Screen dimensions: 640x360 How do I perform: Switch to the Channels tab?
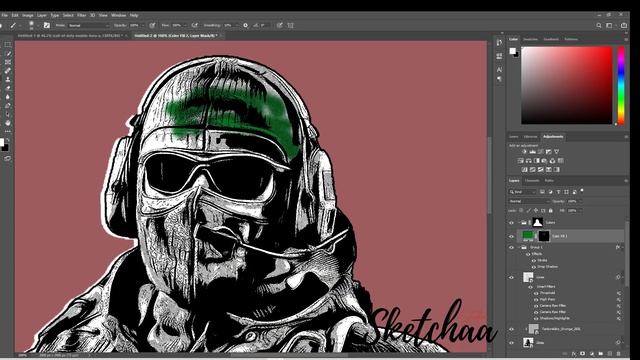532,180
